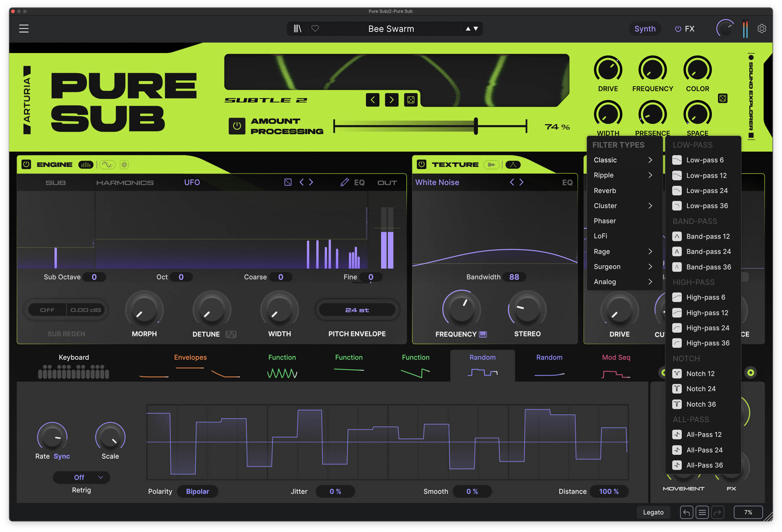Click the keyboard tracking icon beside Frequency
The width and height of the screenshot is (782, 532).
pos(483,334)
